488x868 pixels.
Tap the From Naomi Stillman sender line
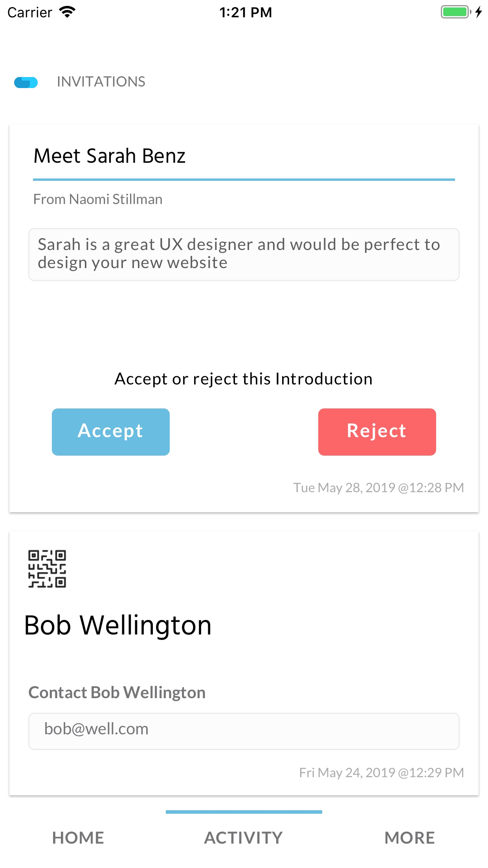98,199
